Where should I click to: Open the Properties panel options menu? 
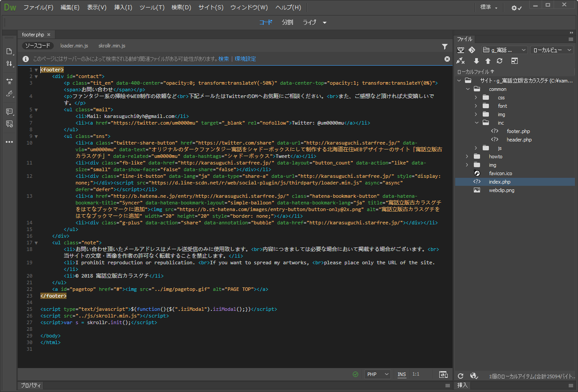tap(447, 385)
